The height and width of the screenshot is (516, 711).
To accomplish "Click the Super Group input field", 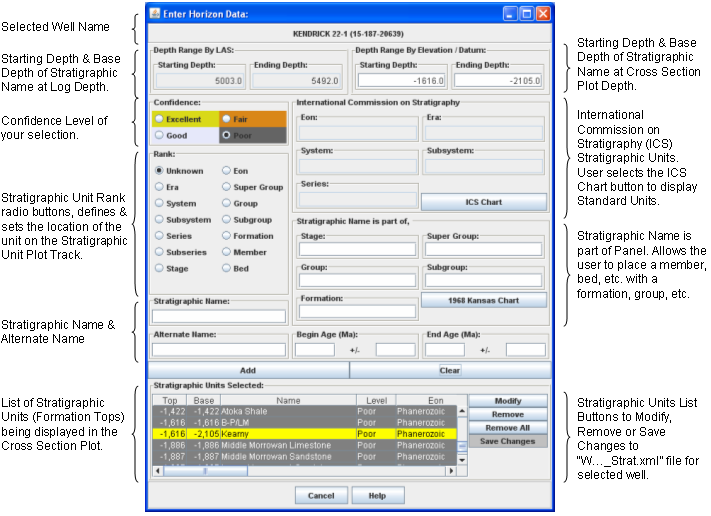I will (483, 249).
